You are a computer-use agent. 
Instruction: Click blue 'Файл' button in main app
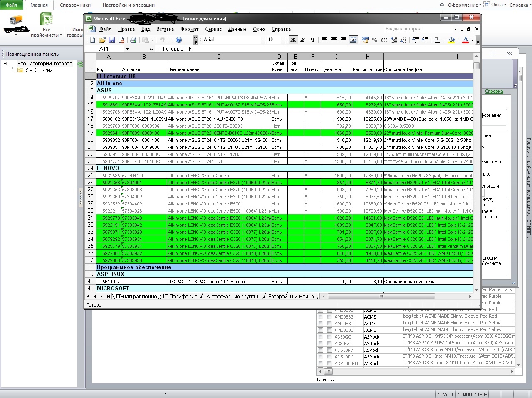click(12, 5)
